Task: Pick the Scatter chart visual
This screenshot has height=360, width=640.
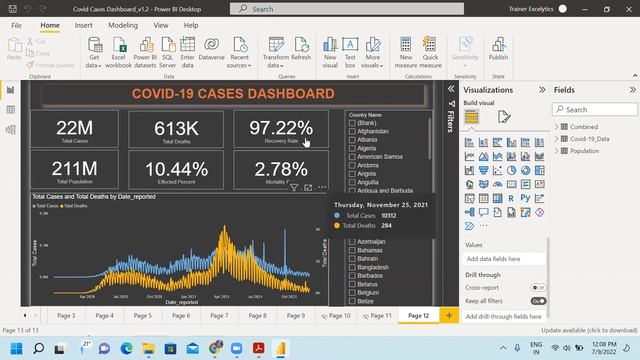Action: pyautogui.click(x=498, y=170)
